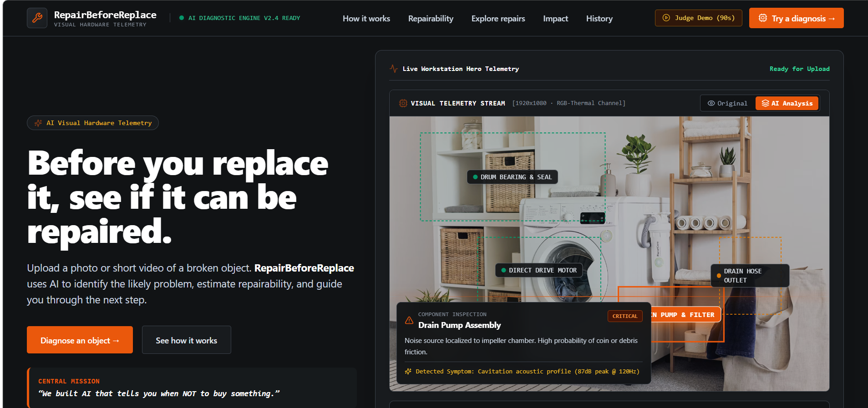Select the Drain Hose Outlet hotspot label
This screenshot has width=868, height=408.
pos(750,276)
